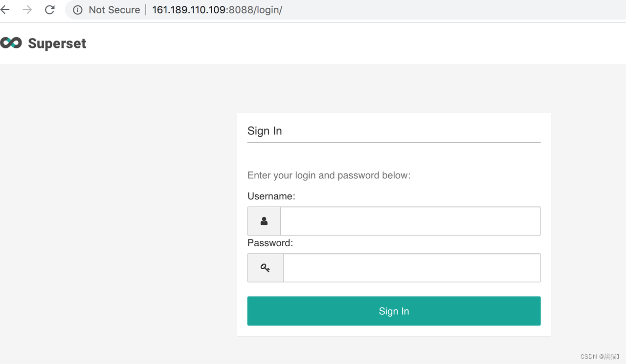This screenshot has width=626, height=364.
Task: Click the 'Enter your login and password' text
Action: [329, 175]
